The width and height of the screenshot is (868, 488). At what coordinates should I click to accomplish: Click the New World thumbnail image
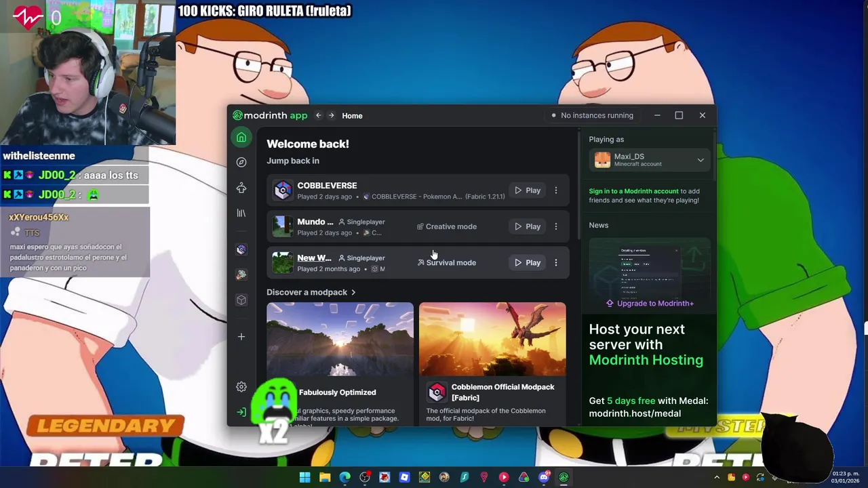[283, 262]
